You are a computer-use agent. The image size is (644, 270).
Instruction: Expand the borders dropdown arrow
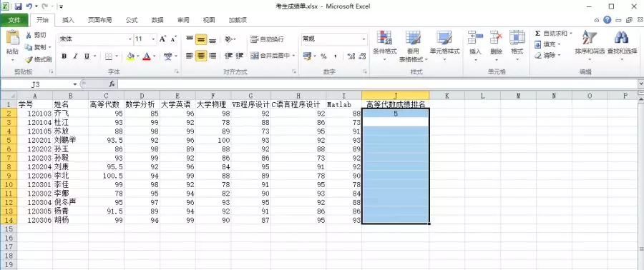click(117, 56)
